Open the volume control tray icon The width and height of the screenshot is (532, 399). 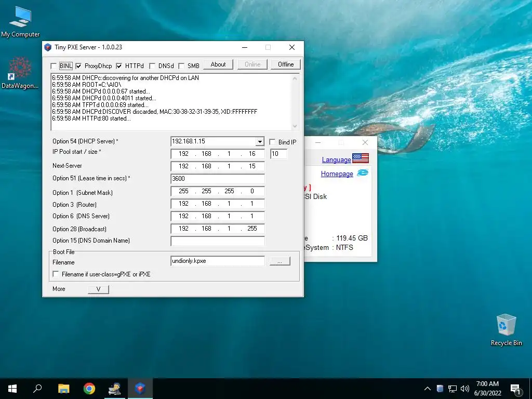tap(465, 389)
